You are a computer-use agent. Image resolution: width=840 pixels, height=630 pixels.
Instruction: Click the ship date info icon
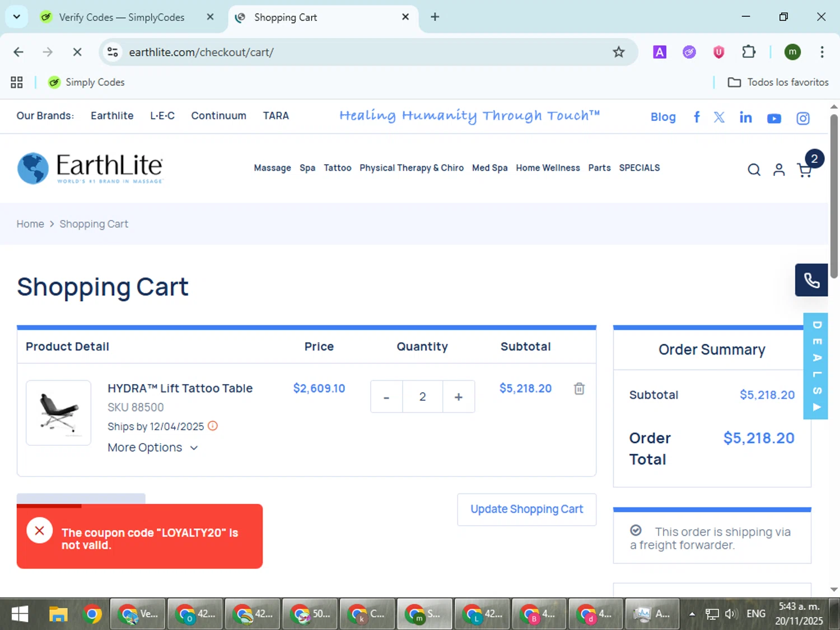(213, 426)
